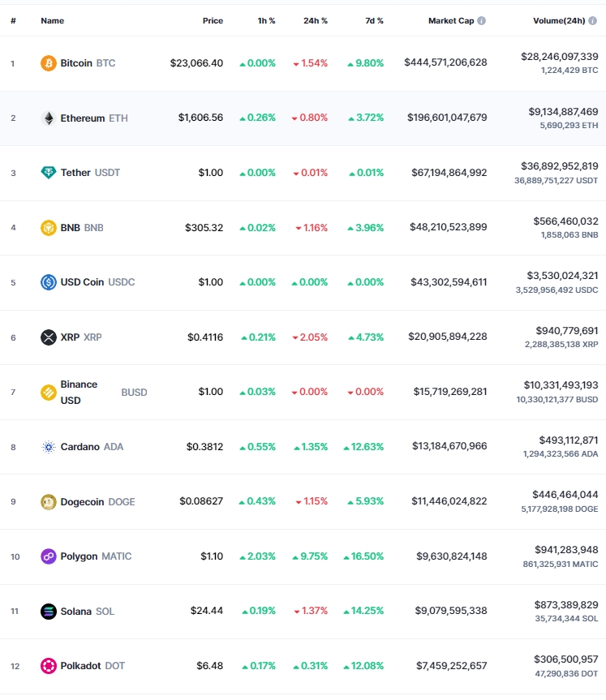Sort the table by Price column
606x700 pixels.
213,20
